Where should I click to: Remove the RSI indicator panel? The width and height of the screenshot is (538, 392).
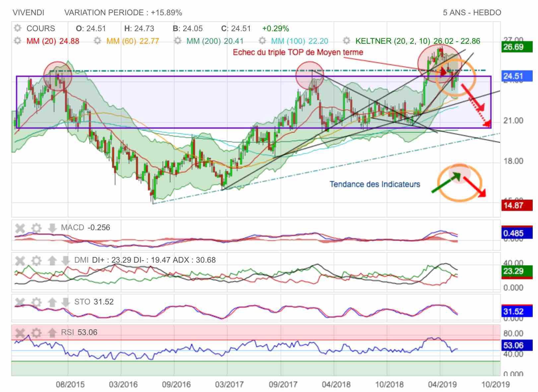(20, 333)
